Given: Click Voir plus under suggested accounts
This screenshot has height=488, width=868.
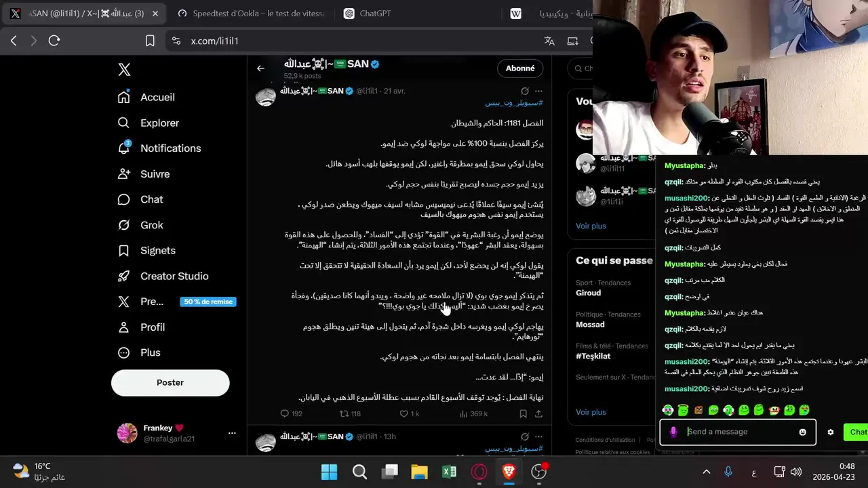Looking at the screenshot, I should click(591, 226).
